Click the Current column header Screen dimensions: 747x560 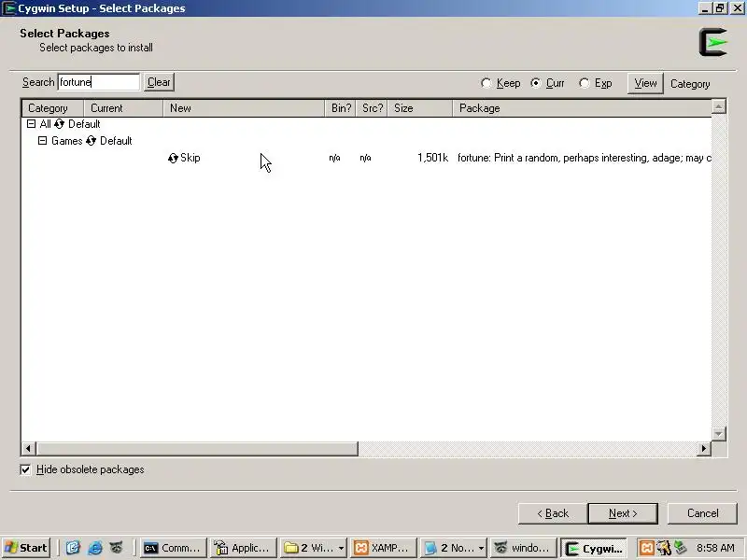click(x=123, y=108)
